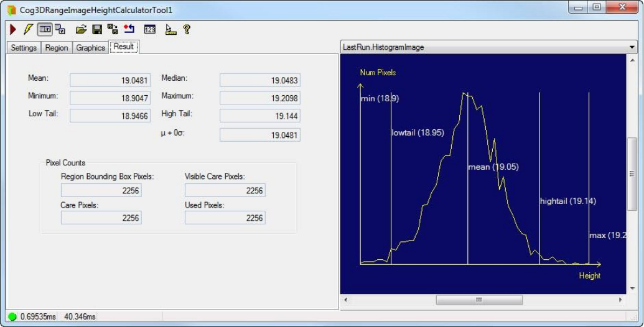Switch to the Settings tab

tap(24, 48)
